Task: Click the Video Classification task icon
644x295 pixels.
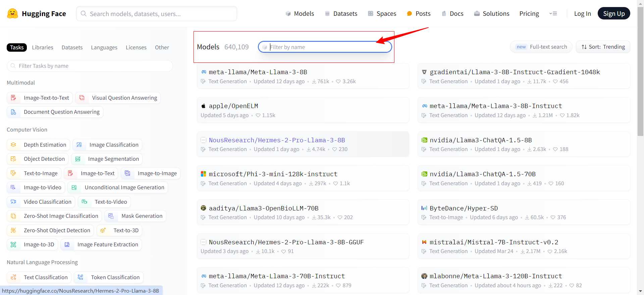Action: click(13, 202)
